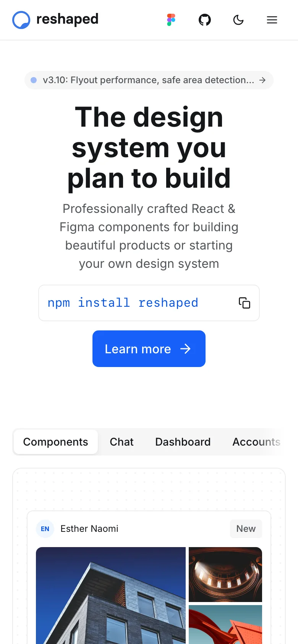The image size is (298, 644).
Task: Click the EN avatar badge
Action: (x=45, y=529)
